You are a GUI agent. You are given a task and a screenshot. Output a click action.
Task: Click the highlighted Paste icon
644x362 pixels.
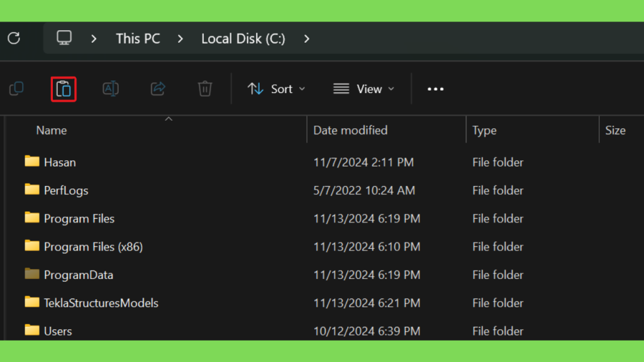click(64, 89)
